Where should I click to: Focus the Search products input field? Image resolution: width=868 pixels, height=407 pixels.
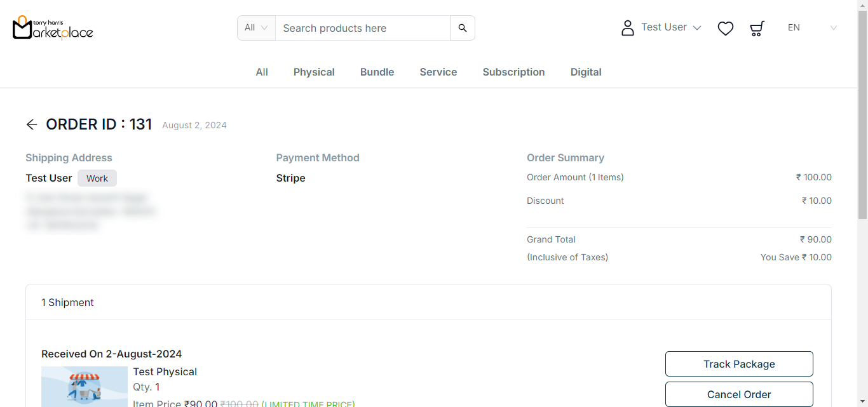(x=362, y=28)
